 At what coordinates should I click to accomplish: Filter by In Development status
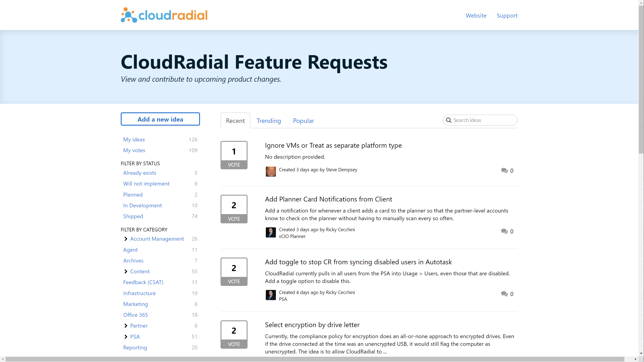click(143, 205)
